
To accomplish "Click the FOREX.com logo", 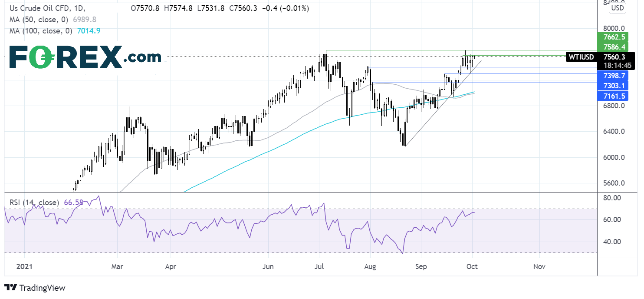I will pyautogui.click(x=85, y=57).
